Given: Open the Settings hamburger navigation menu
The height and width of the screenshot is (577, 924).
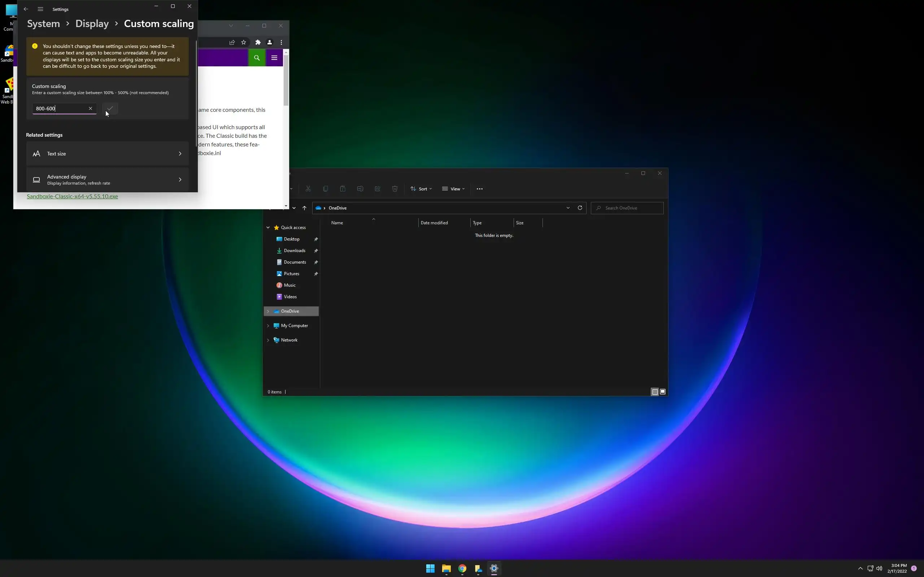Looking at the screenshot, I should (40, 9).
